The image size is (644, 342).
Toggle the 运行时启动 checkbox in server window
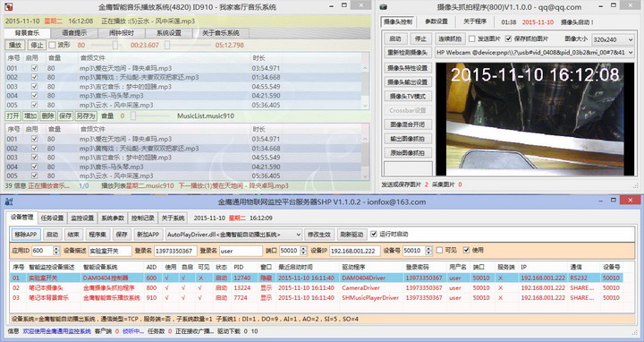point(373,234)
